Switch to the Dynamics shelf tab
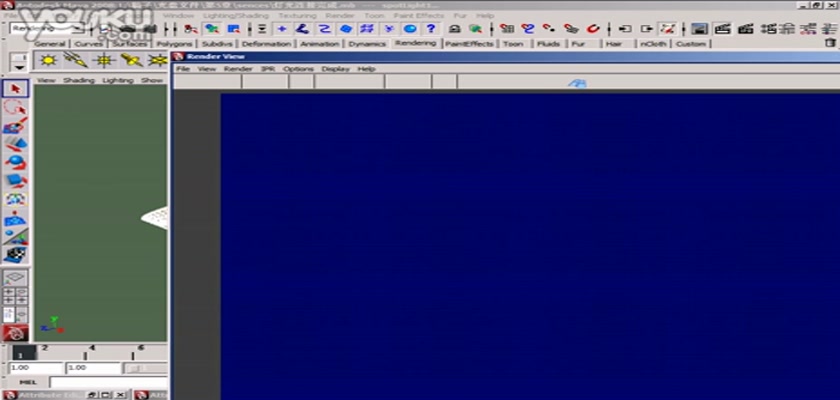Viewport: 840px width, 400px height. (367, 44)
